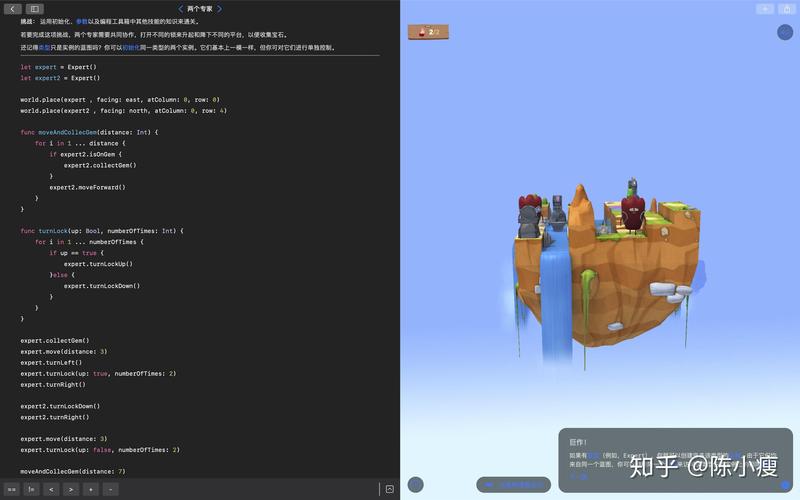Open the 两个专家 page title menu
This screenshot has width=800, height=500.
[199, 9]
